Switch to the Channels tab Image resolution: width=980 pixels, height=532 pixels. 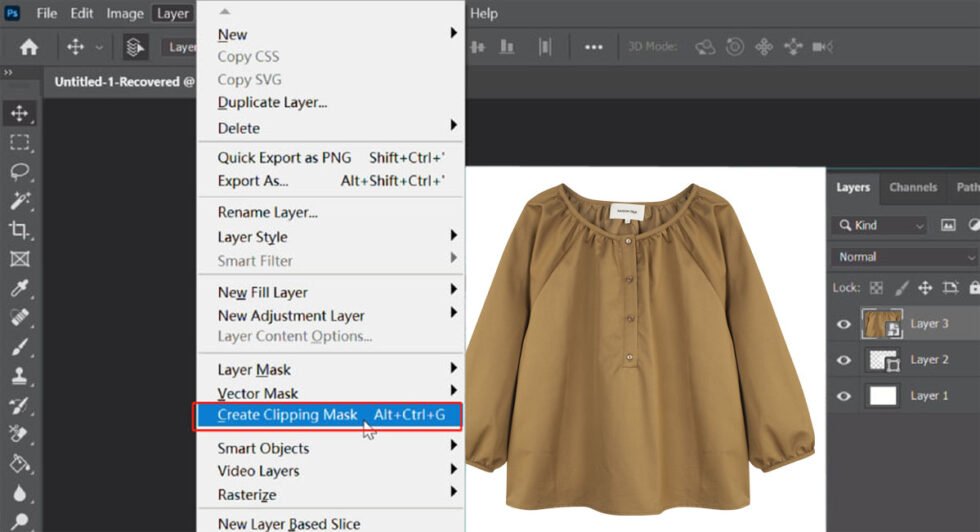pos(912,187)
